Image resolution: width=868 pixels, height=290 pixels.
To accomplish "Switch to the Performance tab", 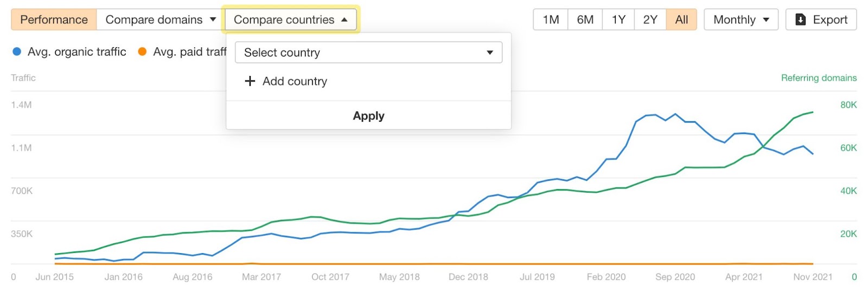I will pos(54,20).
